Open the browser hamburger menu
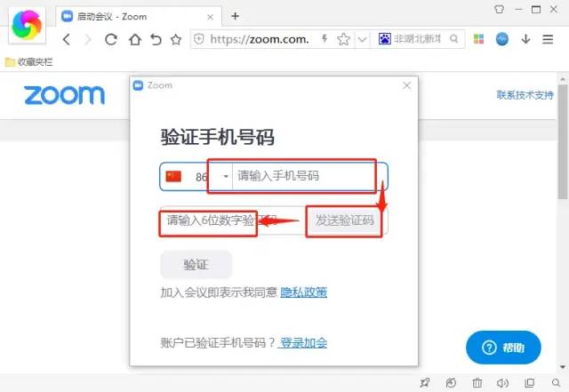The height and width of the screenshot is (392, 569). (x=549, y=39)
